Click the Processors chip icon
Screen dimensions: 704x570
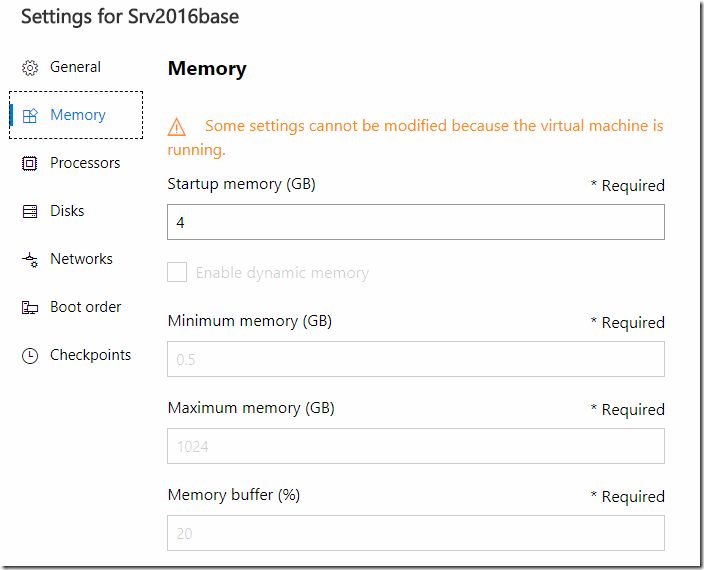[30, 164]
